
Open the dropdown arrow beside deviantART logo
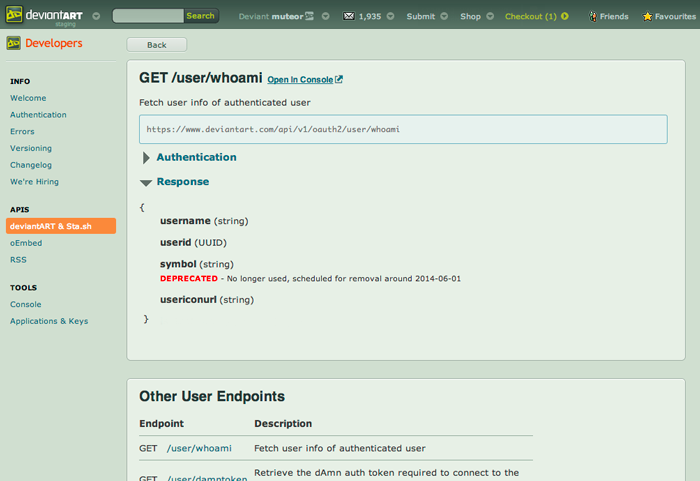pyautogui.click(x=96, y=16)
